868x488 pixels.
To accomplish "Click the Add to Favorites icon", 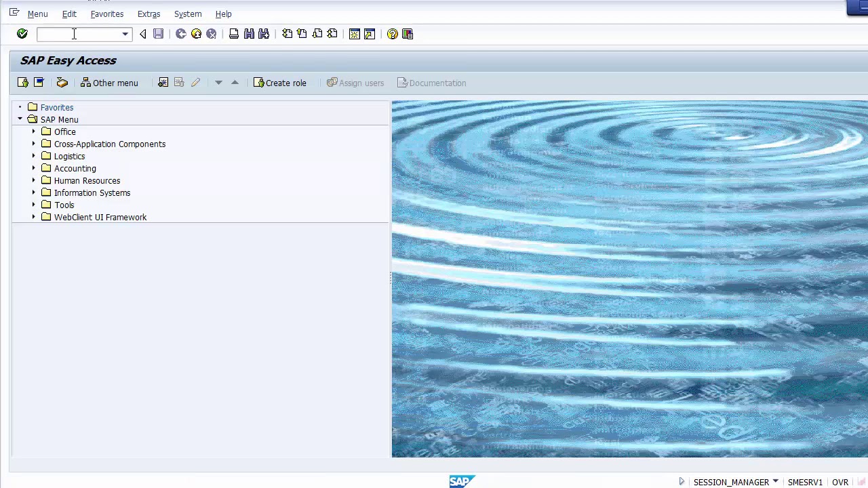I will 163,83.
